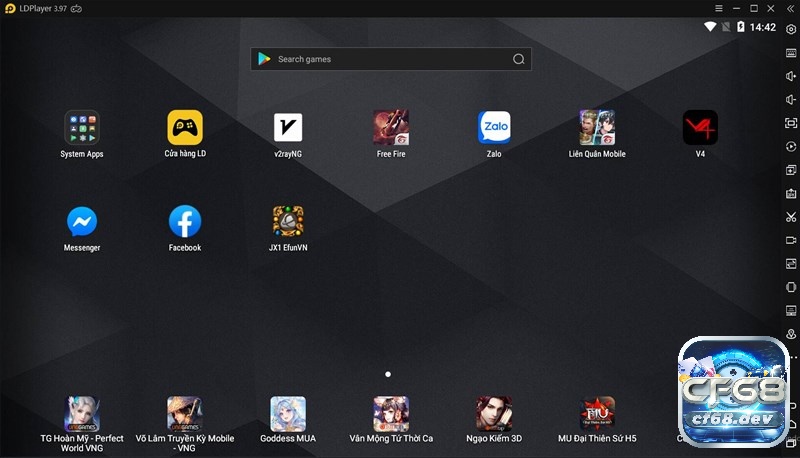
Task: Click the magnifier search button
Action: 518,59
